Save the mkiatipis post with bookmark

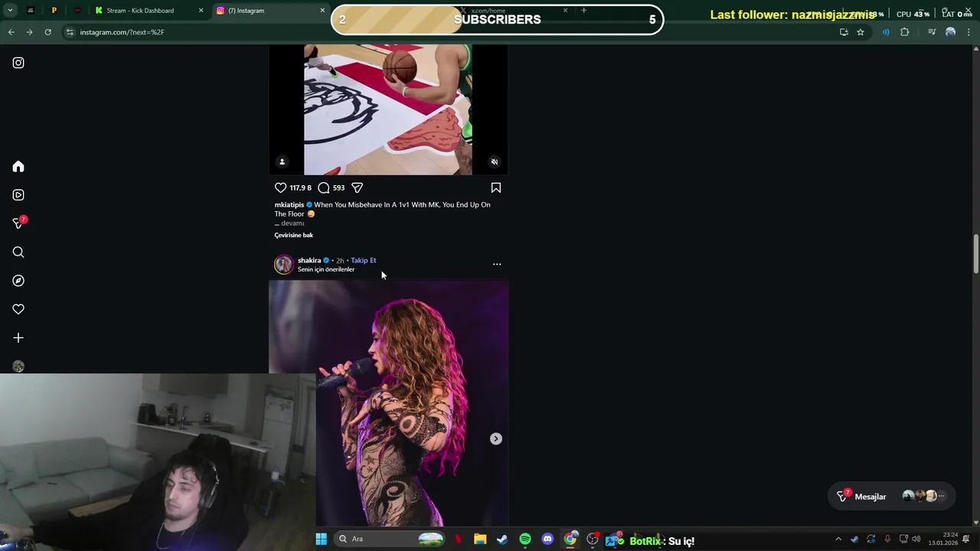point(496,187)
